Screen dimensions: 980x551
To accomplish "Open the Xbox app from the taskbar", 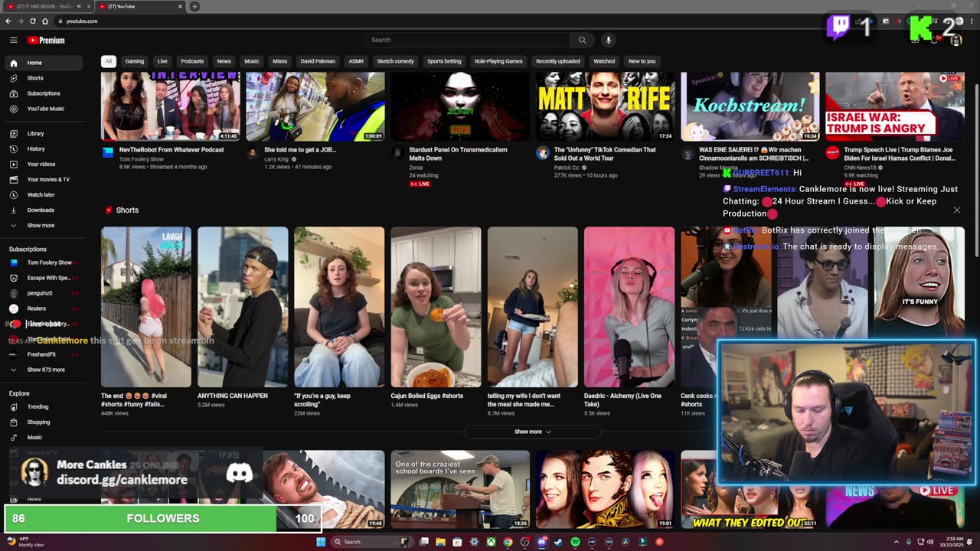I will (x=491, y=542).
